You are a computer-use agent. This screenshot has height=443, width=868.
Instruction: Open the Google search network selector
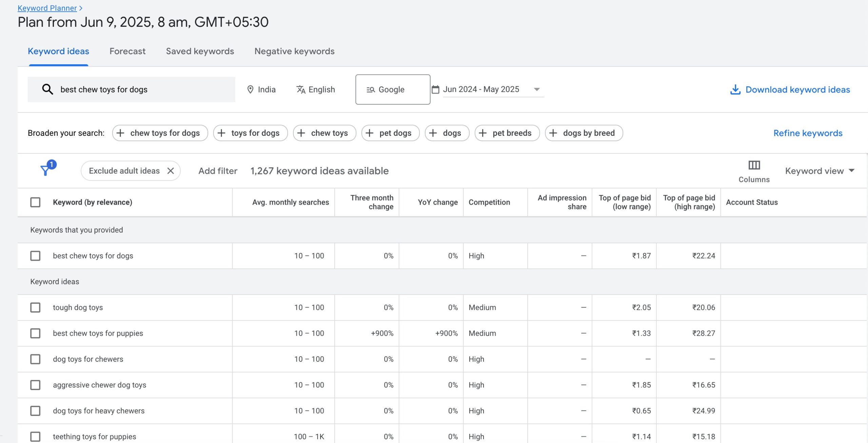tap(392, 89)
